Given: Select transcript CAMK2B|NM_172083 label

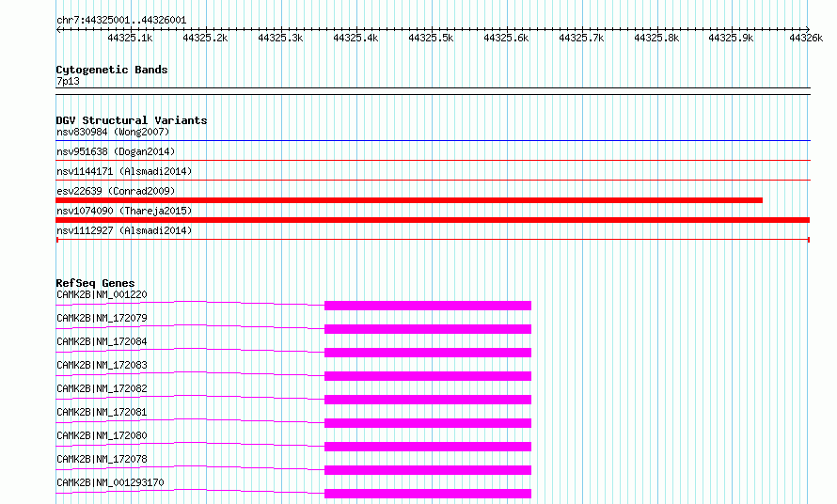Looking at the screenshot, I should (x=102, y=365).
